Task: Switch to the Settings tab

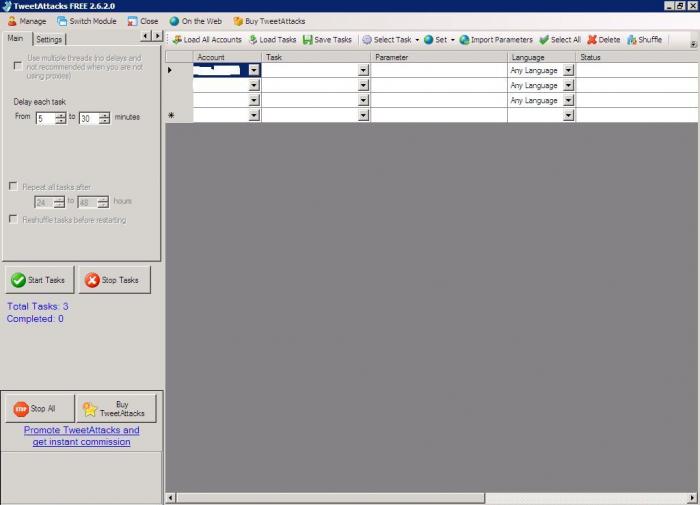Action: tap(49, 39)
